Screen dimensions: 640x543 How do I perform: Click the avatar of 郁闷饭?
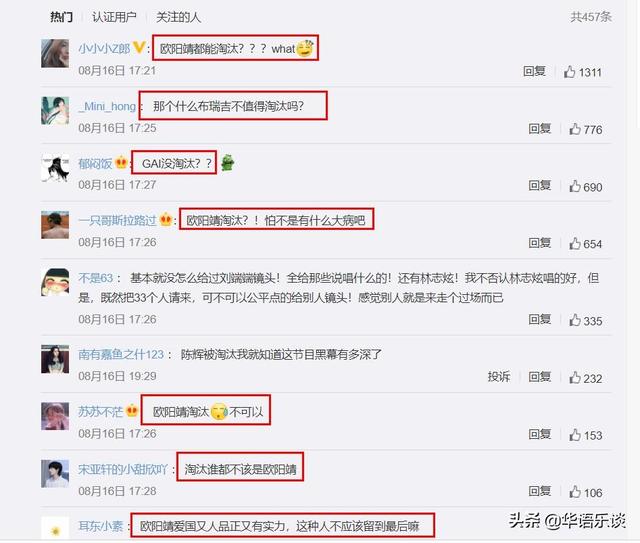point(55,168)
